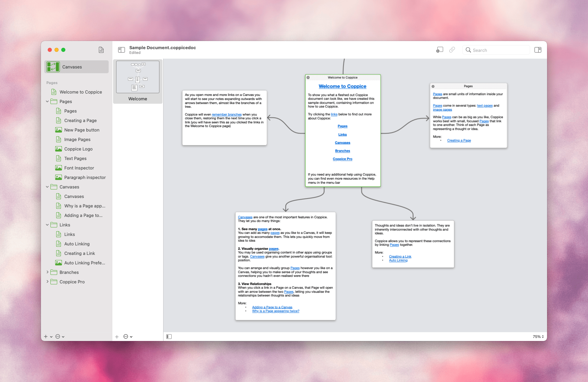Click the Auto Linking Prefe... image icon

point(59,263)
